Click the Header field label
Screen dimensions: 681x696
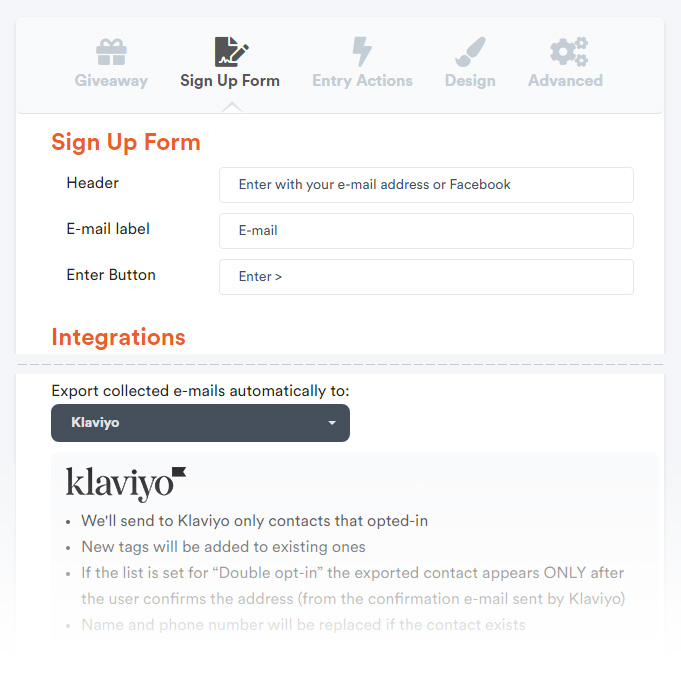click(x=93, y=183)
